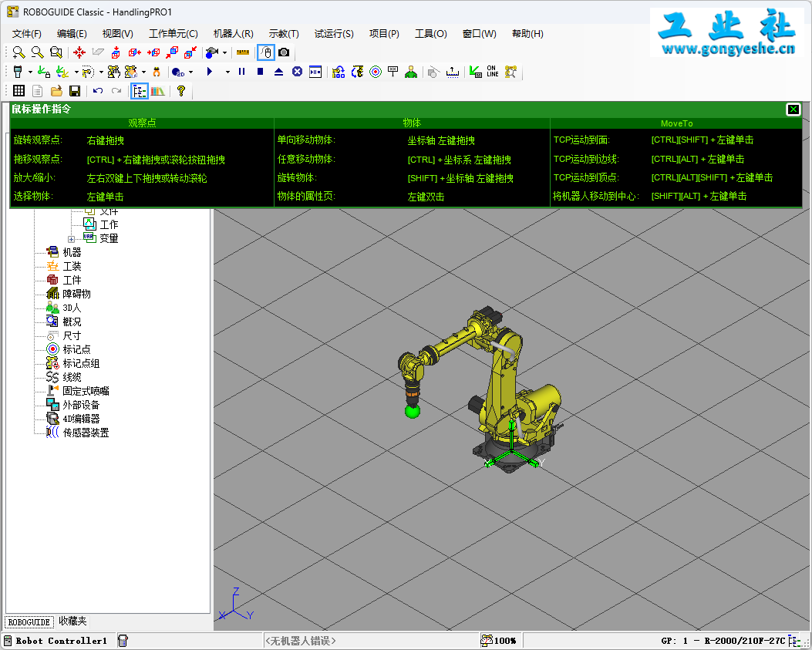Viewport: 812px width, 650px height.
Task: Undo the last action
Action: pyautogui.click(x=98, y=91)
